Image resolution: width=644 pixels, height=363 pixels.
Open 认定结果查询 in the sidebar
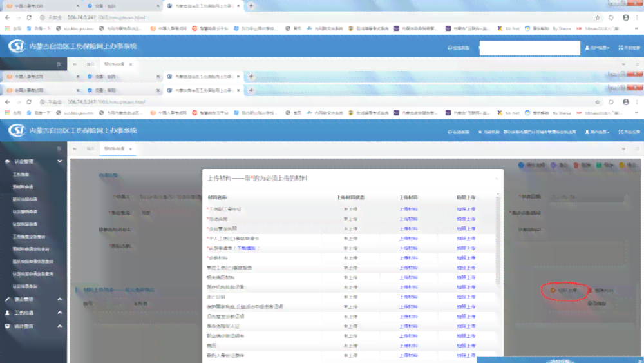(25, 286)
